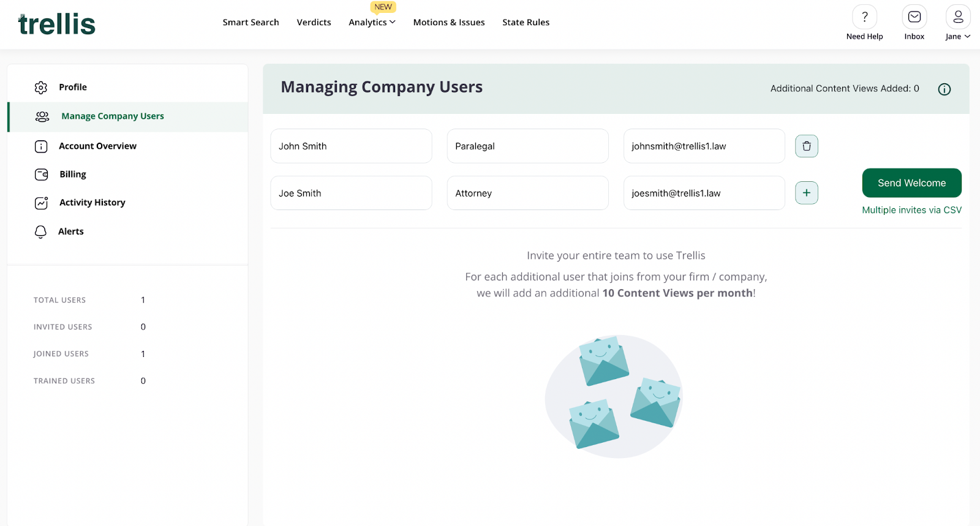Click the Jane user avatar icon

(x=958, y=17)
